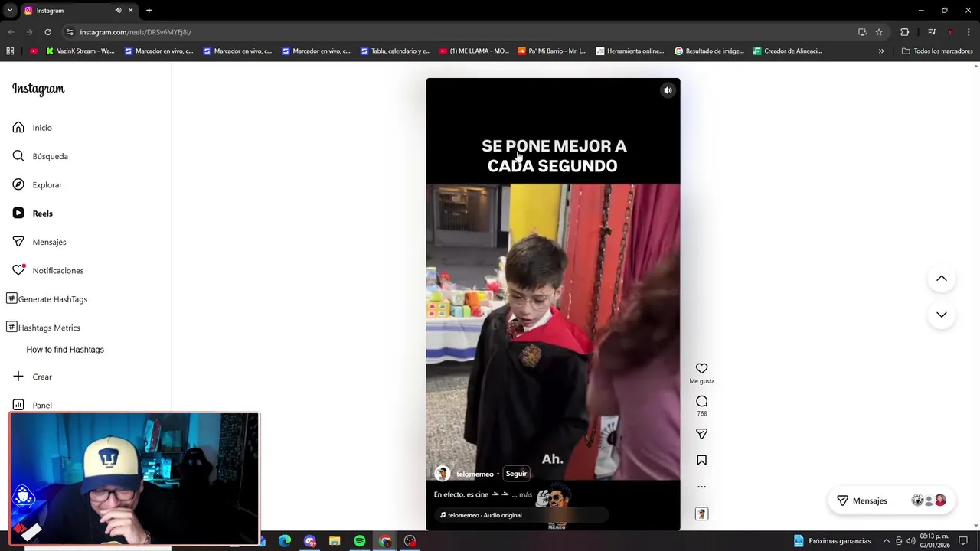This screenshot has width=980, height=551.
Task: Open (1) ME LLAMA - MO... bookmark
Action: [x=474, y=51]
